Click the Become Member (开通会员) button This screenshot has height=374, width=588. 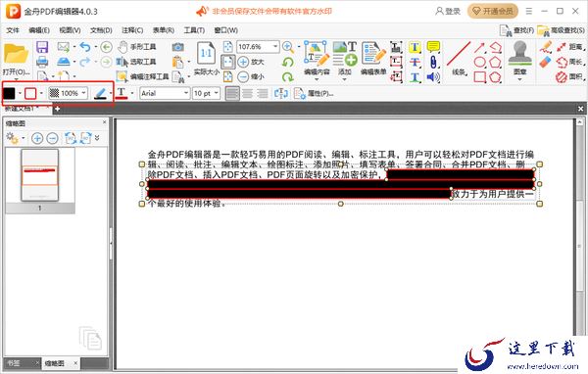click(x=493, y=11)
